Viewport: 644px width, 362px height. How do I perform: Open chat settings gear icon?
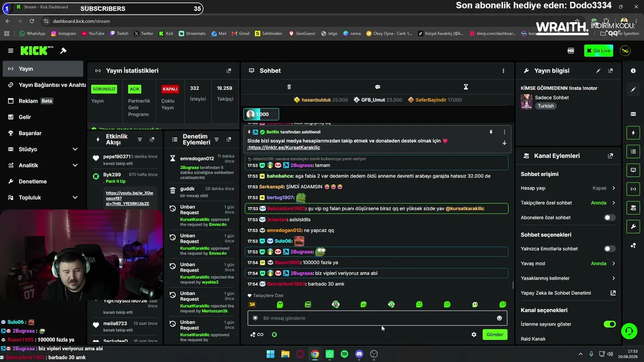tap(473, 334)
